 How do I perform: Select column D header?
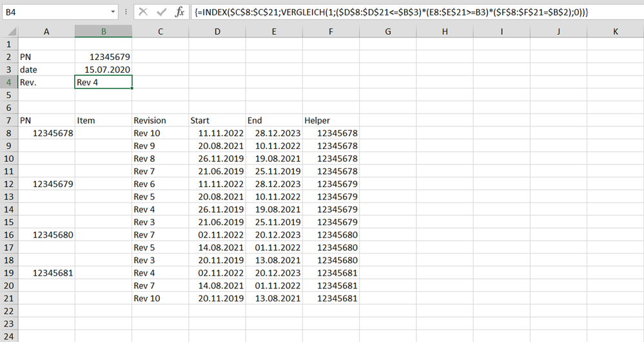pyautogui.click(x=217, y=32)
